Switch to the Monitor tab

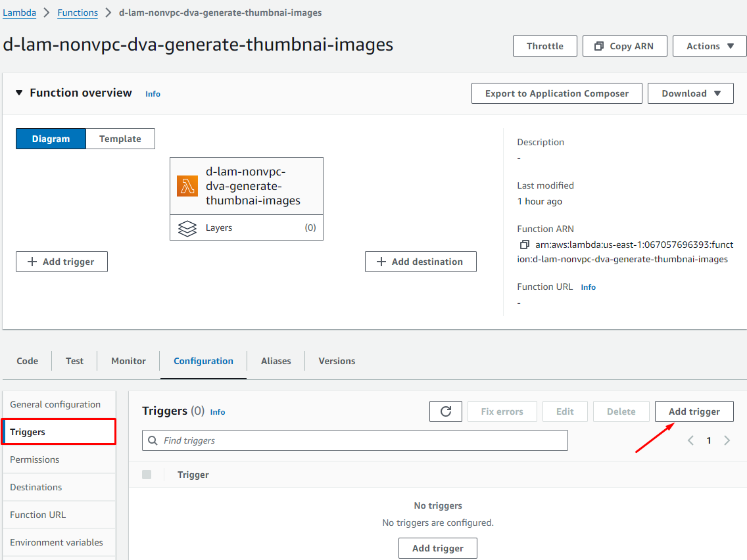tap(128, 361)
